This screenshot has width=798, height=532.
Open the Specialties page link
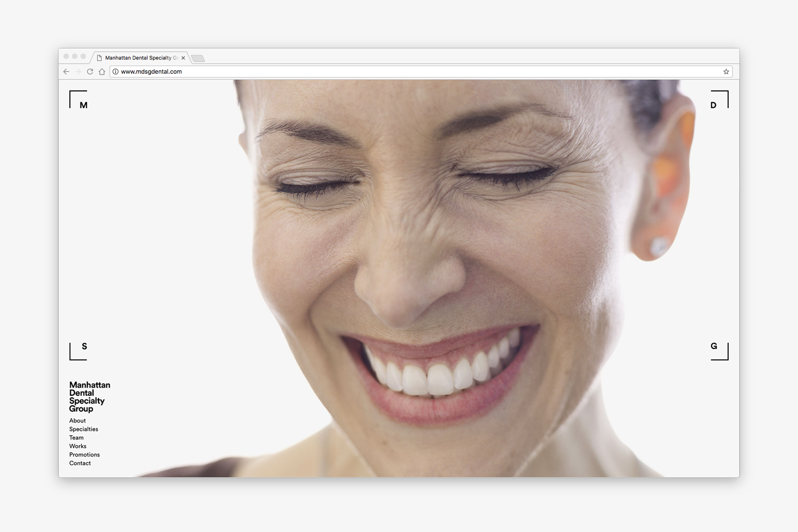click(84, 429)
